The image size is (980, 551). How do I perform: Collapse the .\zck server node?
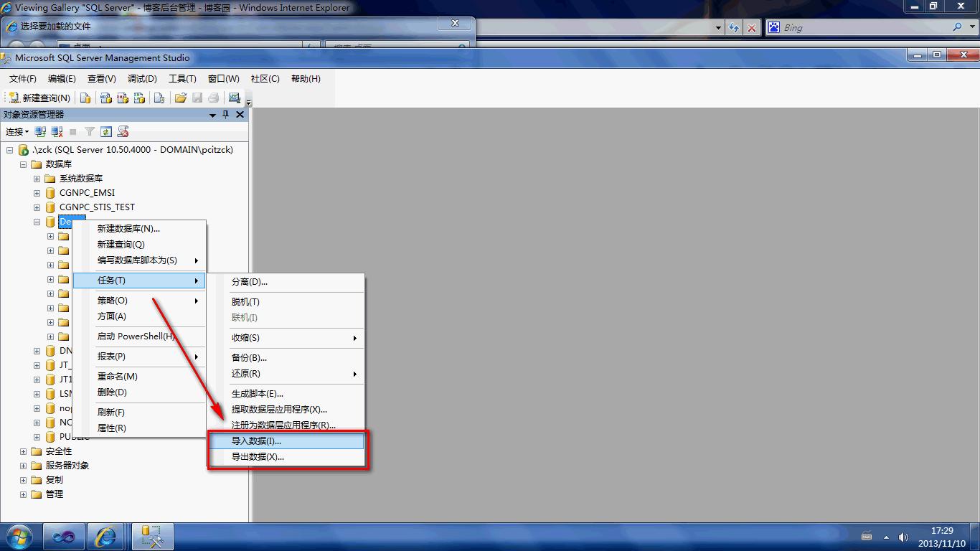pos(9,150)
